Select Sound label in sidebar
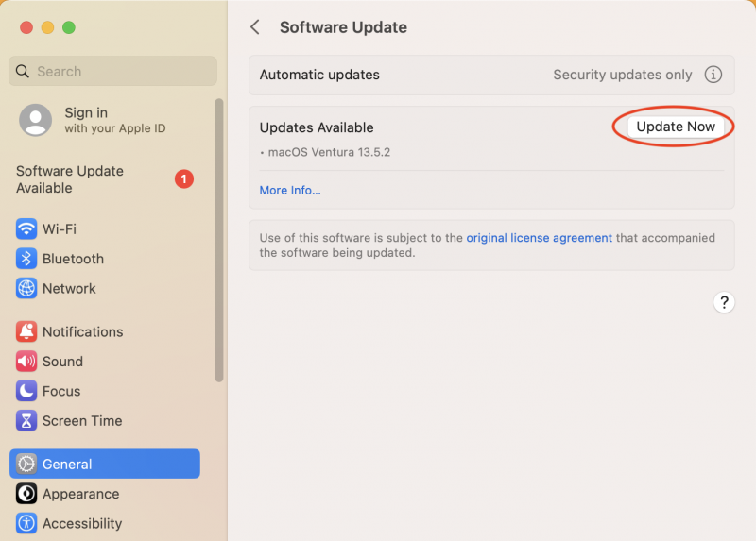The width and height of the screenshot is (756, 541). [62, 362]
